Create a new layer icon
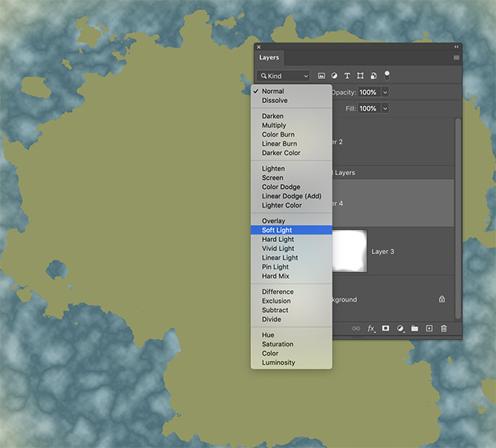 [x=429, y=328]
